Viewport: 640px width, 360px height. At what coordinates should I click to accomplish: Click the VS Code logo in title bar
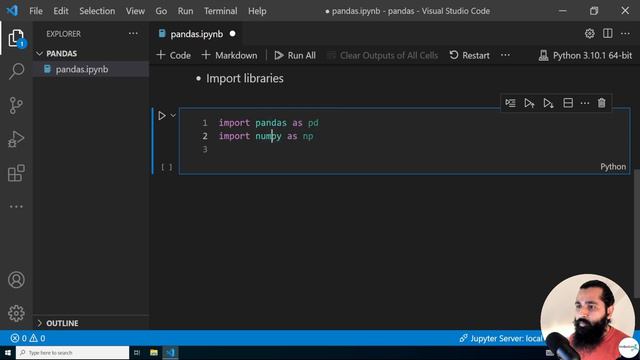coord(12,11)
